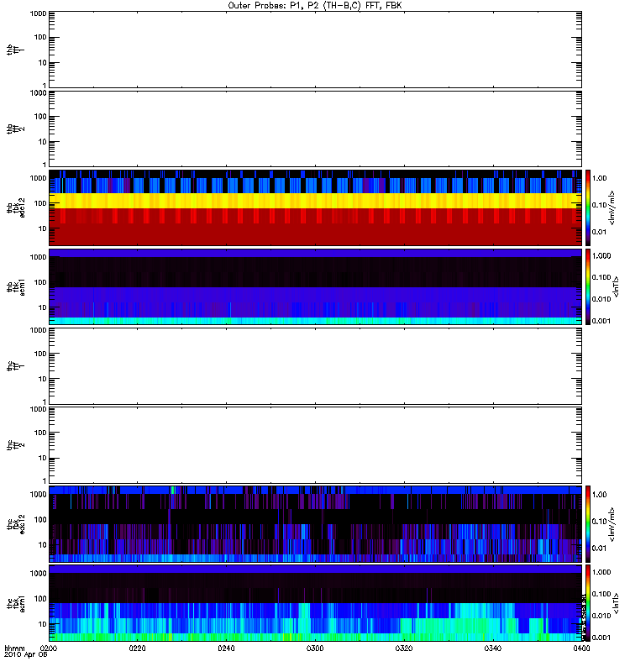Screen dimensions: 630x672
Task: Click the 0300 time axis label
Action: coord(315,648)
